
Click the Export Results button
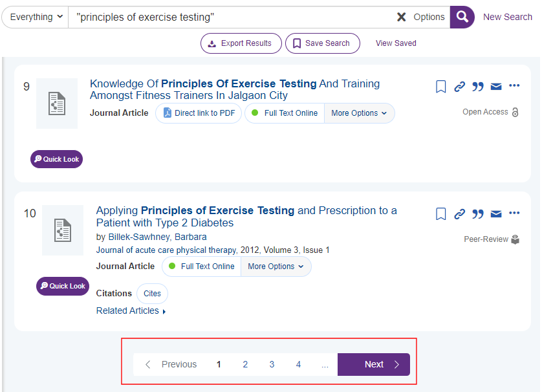click(x=241, y=43)
